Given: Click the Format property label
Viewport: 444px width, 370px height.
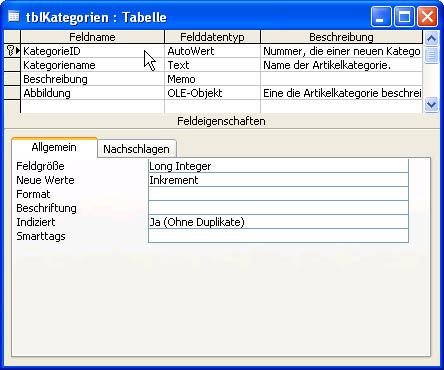Looking at the screenshot, I should tap(33, 194).
